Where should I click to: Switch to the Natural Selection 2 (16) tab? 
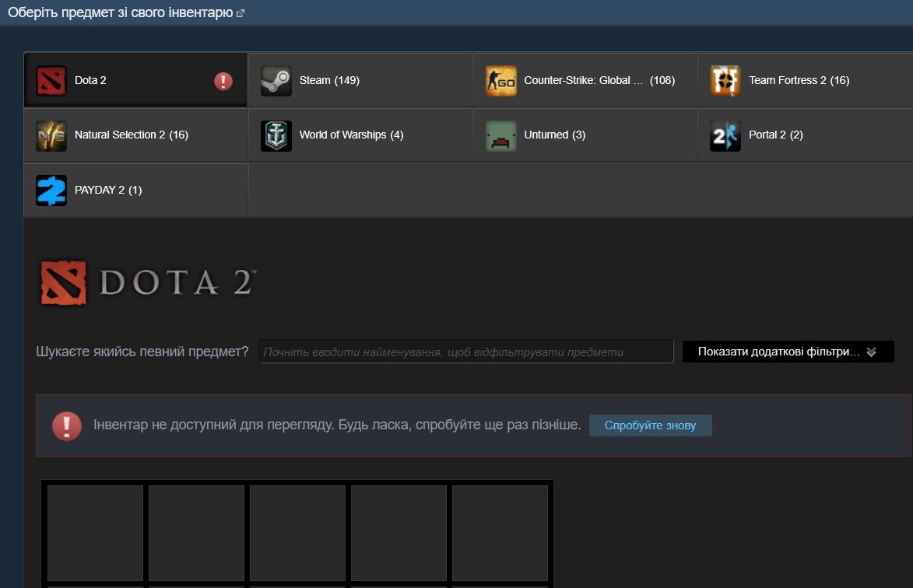[135, 135]
